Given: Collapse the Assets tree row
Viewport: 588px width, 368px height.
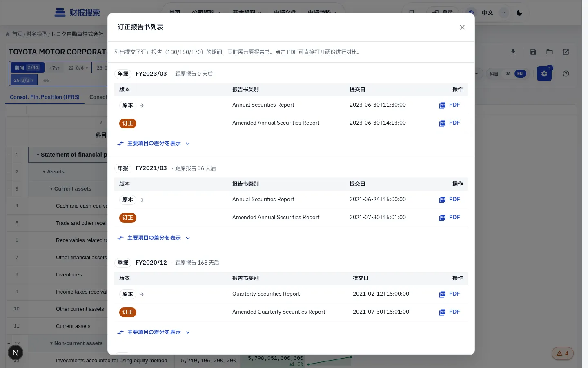Looking at the screenshot, I should point(44,172).
